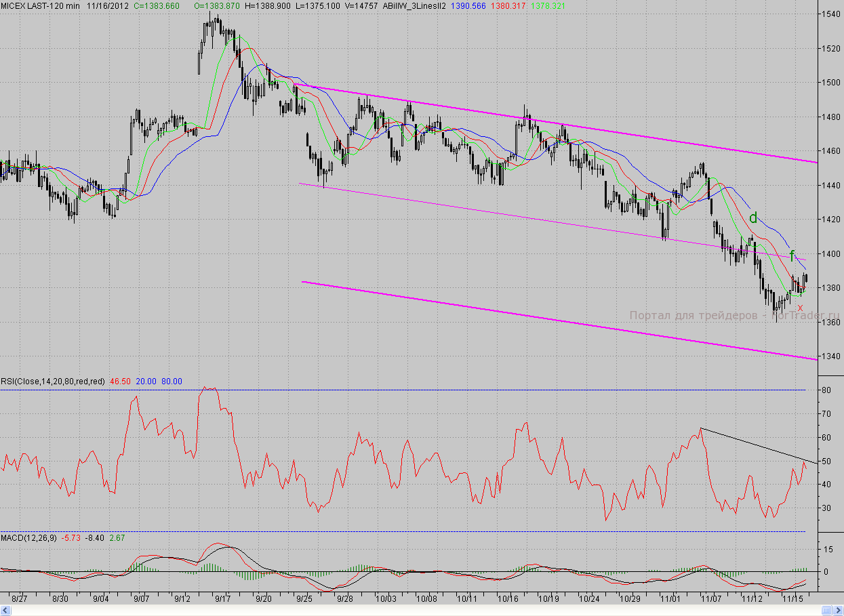The image size is (844, 616).
Task: Open the MACD(12,26,9) indicator label
Action: (x=29, y=537)
